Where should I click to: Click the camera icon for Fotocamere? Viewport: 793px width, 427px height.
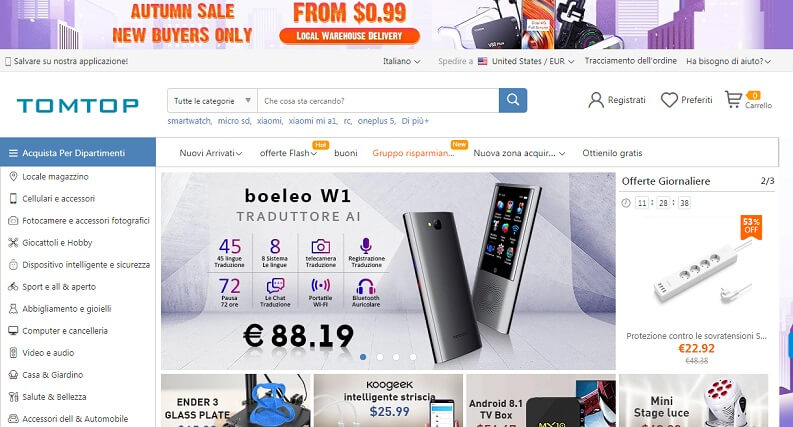[13, 221]
